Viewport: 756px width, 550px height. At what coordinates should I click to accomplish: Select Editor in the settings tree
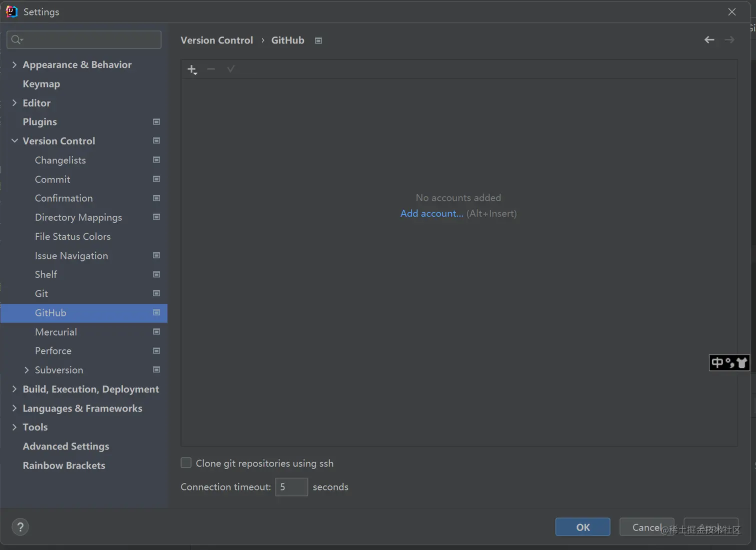pos(36,103)
